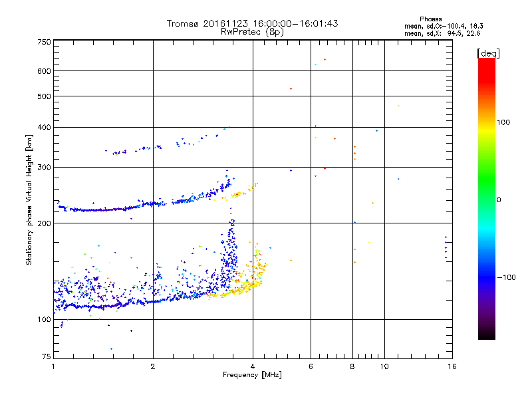
Task: Click the x-axis tick label "4"
Action: coord(253,366)
